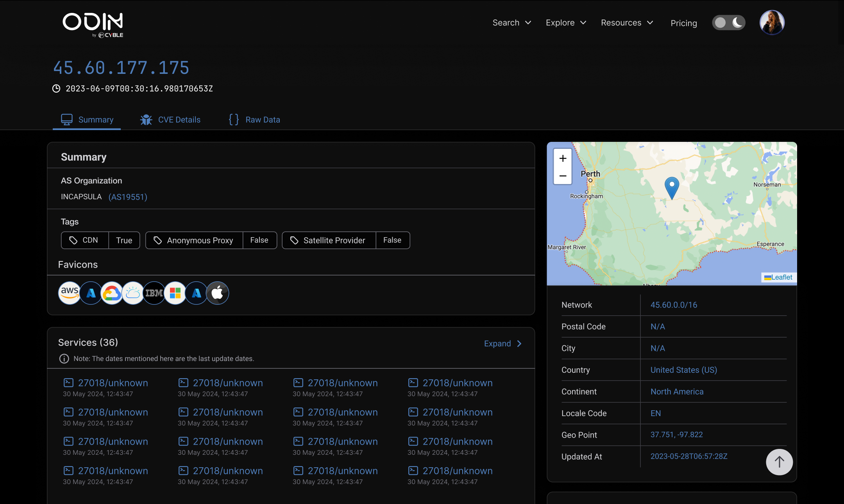Click the Services (36) heading
844x504 pixels.
(x=88, y=342)
